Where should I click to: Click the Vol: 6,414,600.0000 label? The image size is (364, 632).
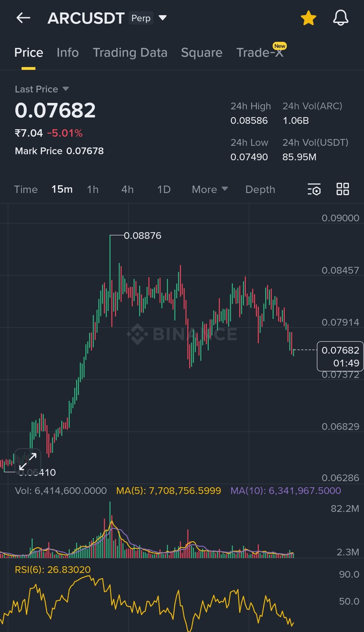point(61,491)
